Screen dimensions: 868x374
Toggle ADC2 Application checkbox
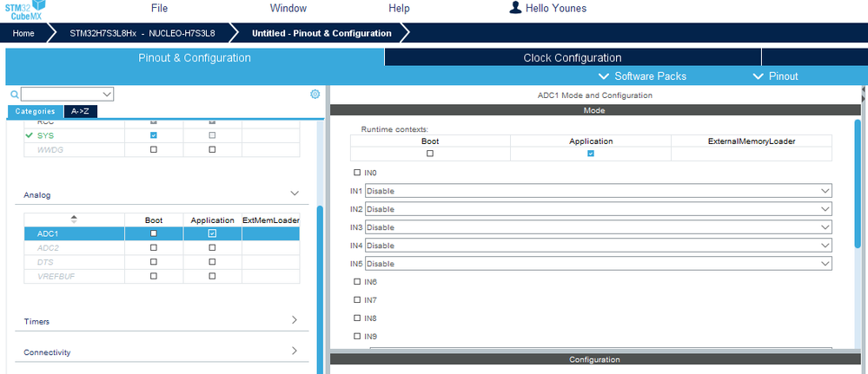coord(212,247)
